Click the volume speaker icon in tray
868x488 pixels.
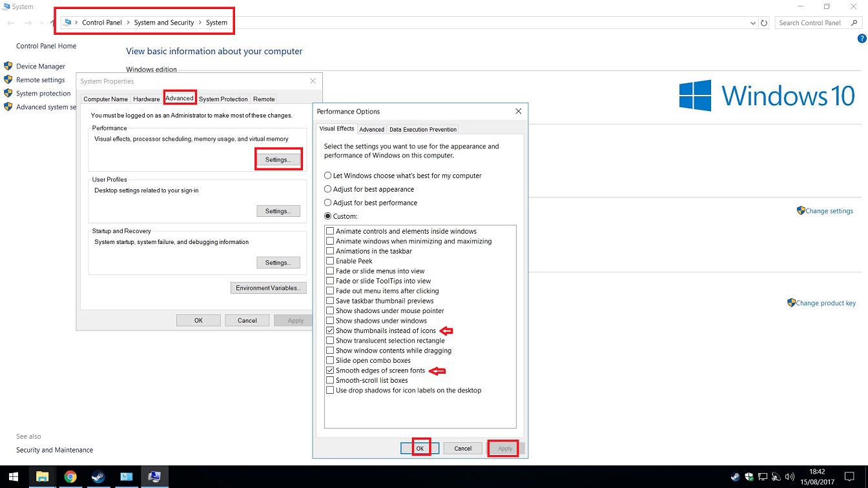[x=789, y=477]
